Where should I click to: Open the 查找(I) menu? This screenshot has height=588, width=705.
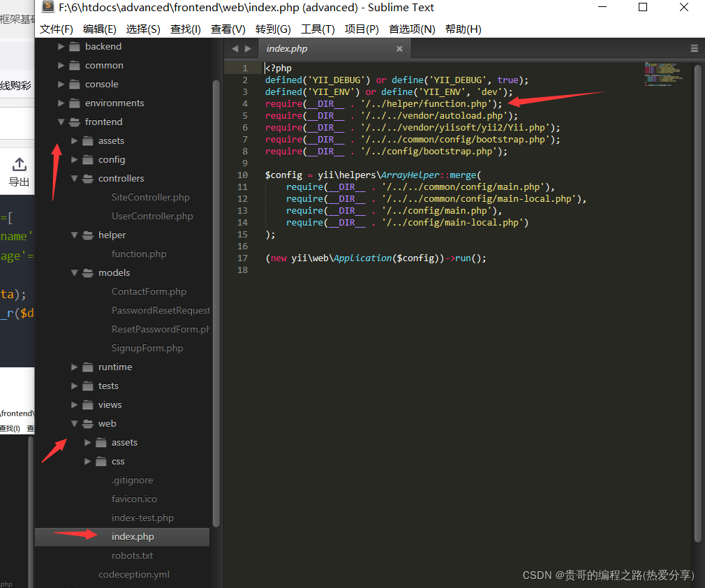[185, 29]
